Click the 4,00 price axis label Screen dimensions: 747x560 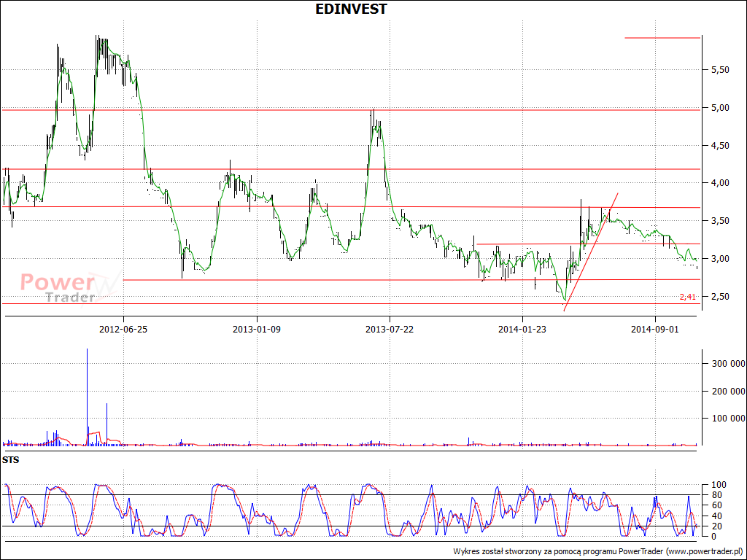[720, 183]
